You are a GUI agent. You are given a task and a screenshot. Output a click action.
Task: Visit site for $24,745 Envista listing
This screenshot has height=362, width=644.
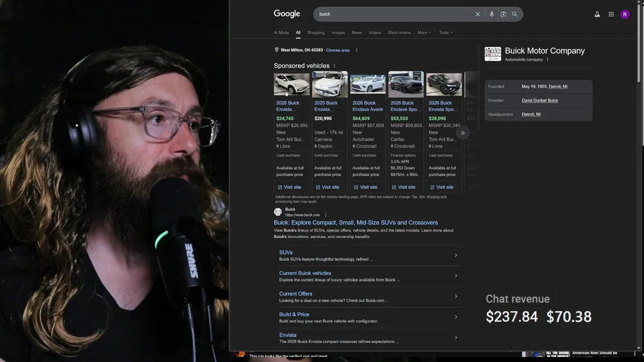tap(289, 187)
